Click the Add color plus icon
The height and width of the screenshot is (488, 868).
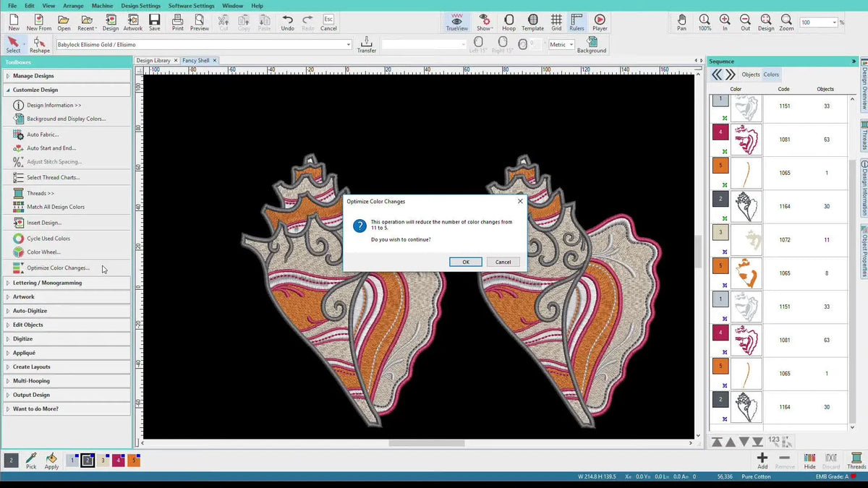(762, 461)
